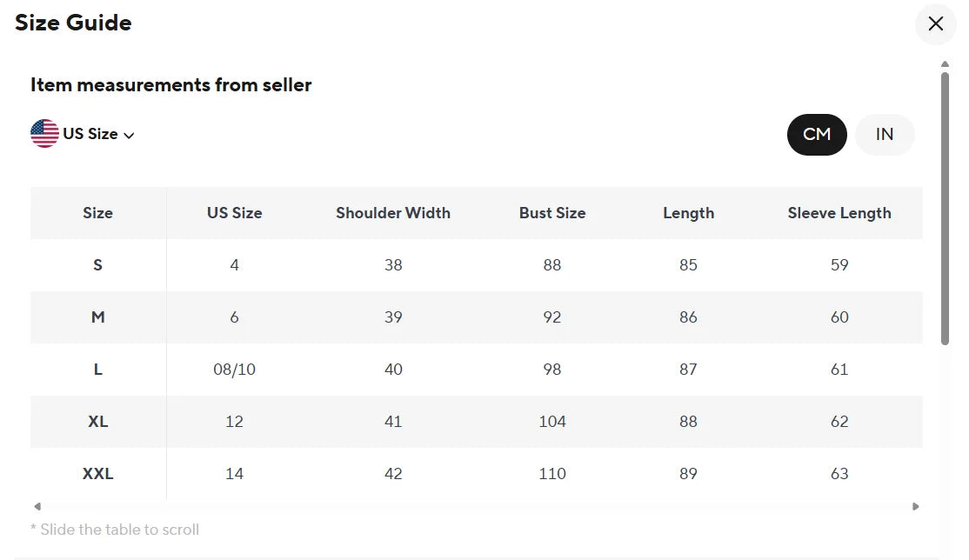Click bust size 104 for size XL

[551, 421]
